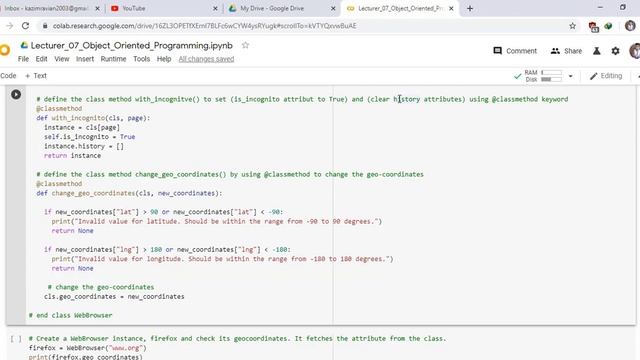Image resolution: width=640 pixels, height=360 pixels.
Task: Open the Comment button
Action: (x=515, y=51)
